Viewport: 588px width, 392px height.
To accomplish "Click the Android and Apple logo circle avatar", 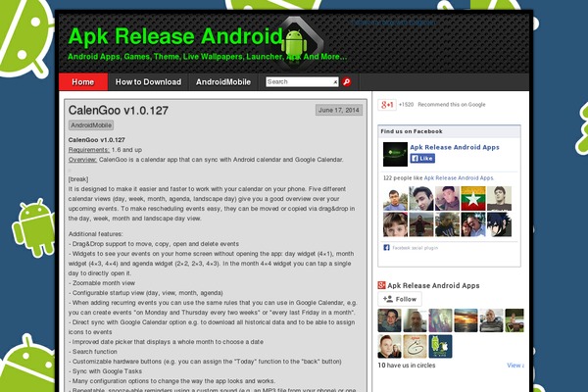I will pos(440,346).
